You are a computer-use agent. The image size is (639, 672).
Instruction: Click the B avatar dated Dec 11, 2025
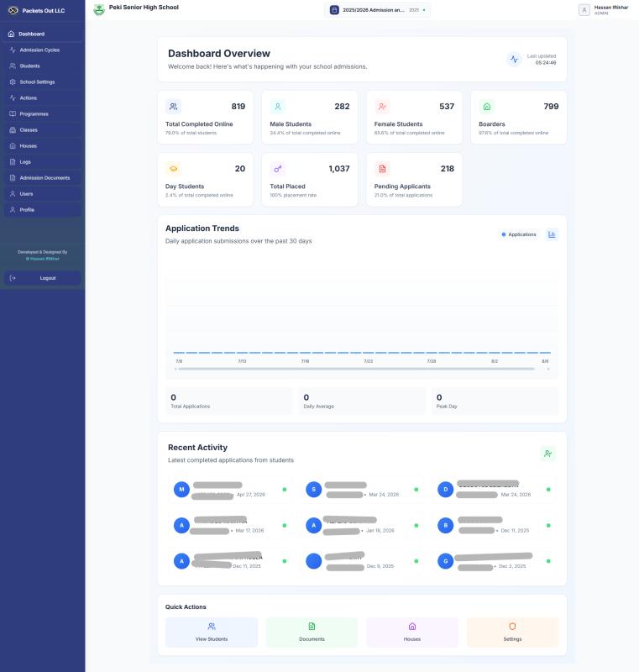point(445,526)
